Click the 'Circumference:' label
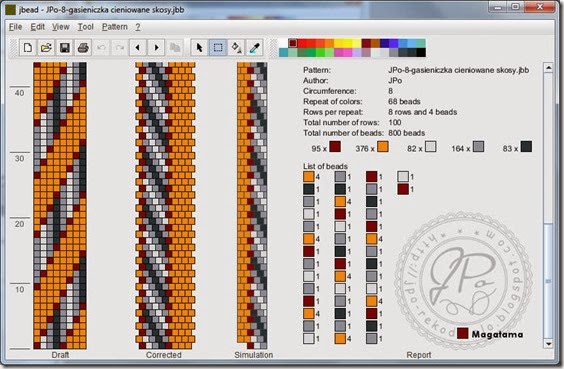The image size is (564, 369). click(329, 91)
